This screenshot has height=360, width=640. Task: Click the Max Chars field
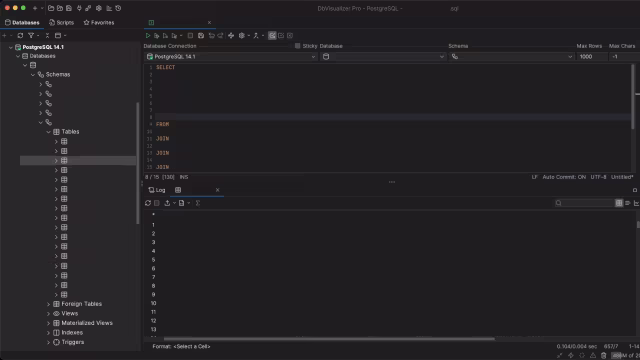[x=624, y=57]
